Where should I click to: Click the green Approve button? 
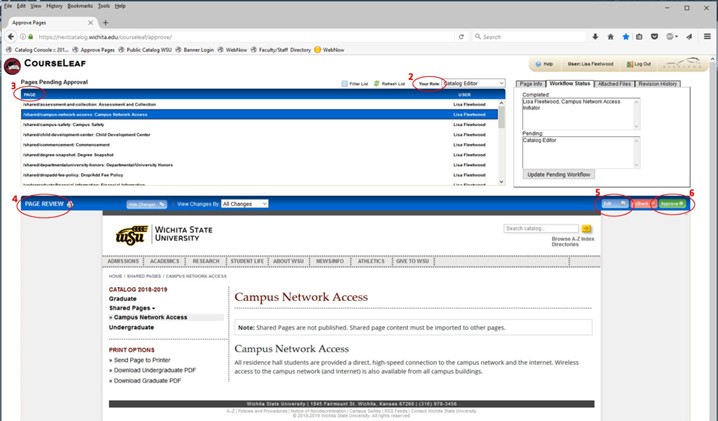[x=672, y=204]
